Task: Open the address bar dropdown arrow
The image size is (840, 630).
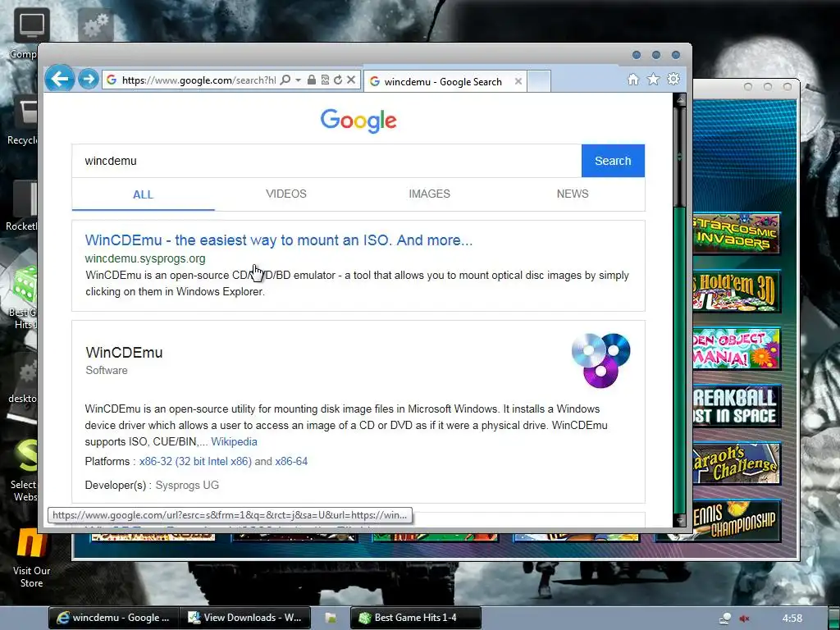Action: tap(298, 80)
